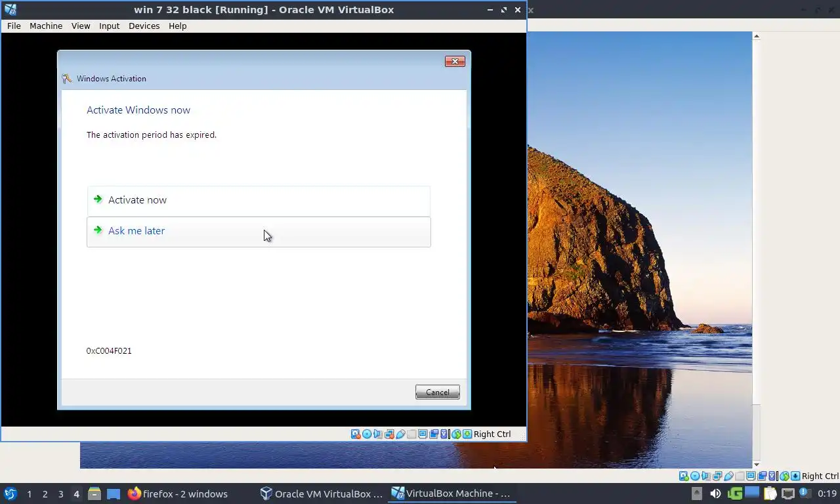Click the taskbar clock 0:19
Screen dimensions: 840x504
[827, 493]
